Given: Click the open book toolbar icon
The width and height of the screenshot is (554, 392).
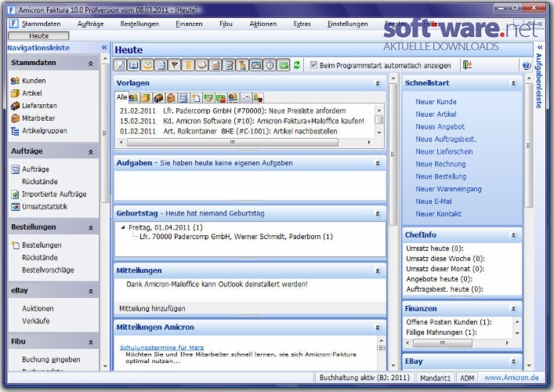Looking at the screenshot, I should (133, 65).
